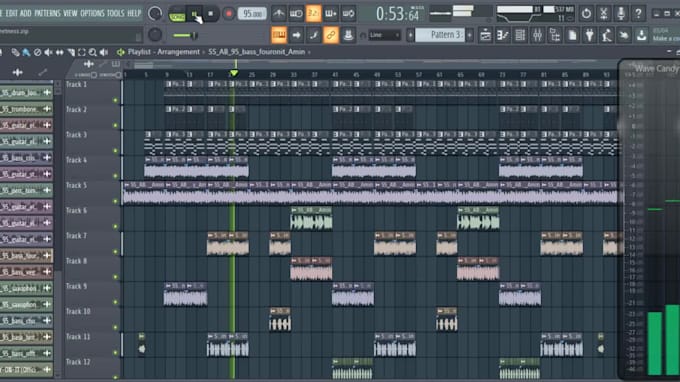Select the 95_drum_loo item in the picker
Screen dimensions: 680x382
pyautogui.click(x=26, y=92)
